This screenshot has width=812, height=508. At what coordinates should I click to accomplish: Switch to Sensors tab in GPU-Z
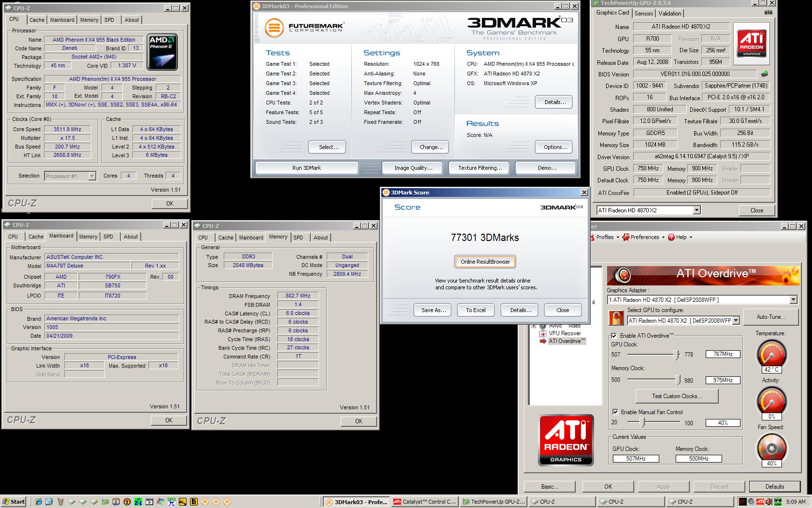click(643, 13)
